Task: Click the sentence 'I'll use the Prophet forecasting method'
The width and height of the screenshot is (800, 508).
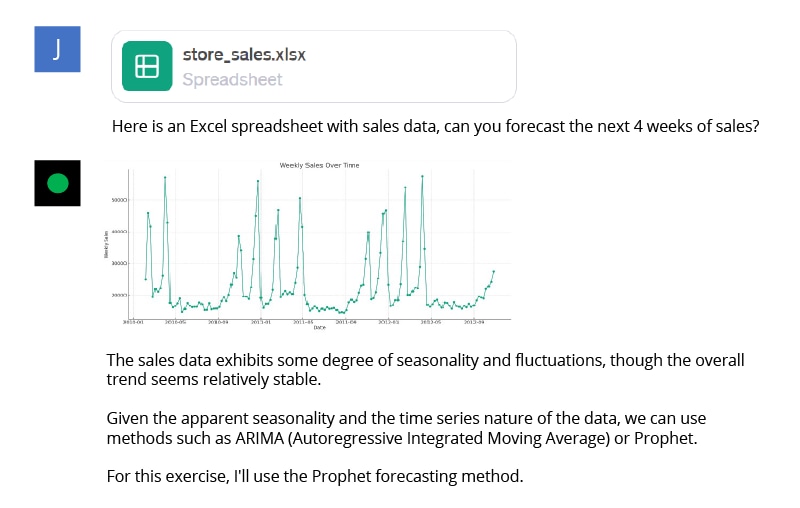Action: pos(314,476)
